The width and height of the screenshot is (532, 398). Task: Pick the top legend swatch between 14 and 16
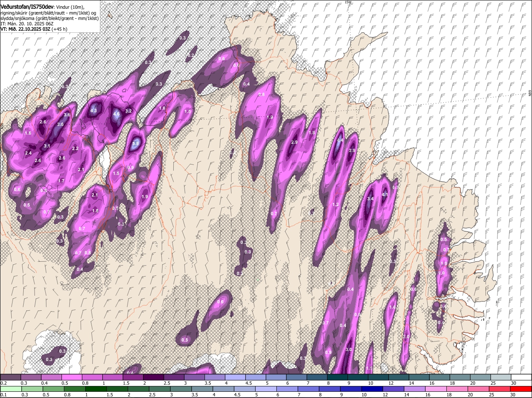(419, 377)
